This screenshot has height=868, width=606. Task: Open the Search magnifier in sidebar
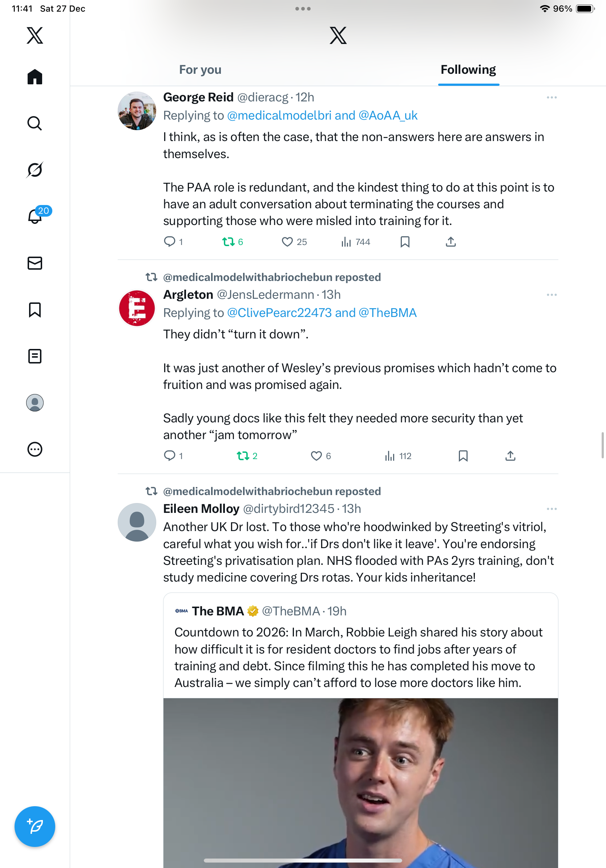35,123
